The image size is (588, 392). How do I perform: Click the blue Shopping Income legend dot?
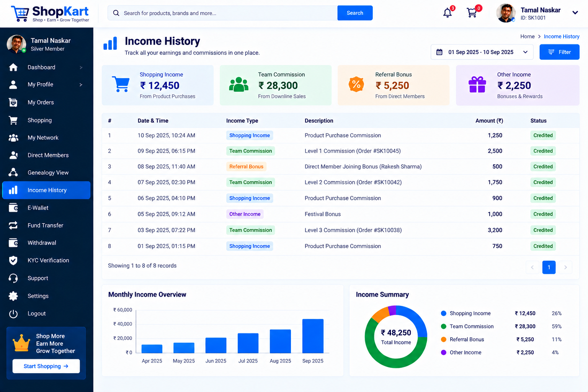[444, 314]
